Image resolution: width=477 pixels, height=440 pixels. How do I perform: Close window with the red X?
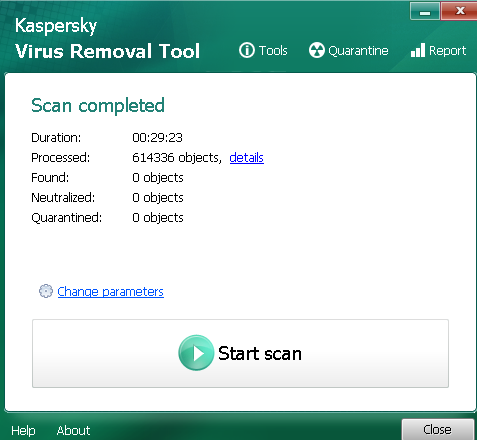click(x=459, y=11)
